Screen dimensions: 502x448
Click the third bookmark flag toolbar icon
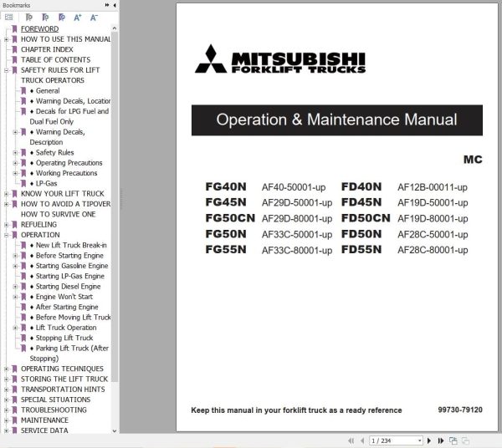(62, 18)
